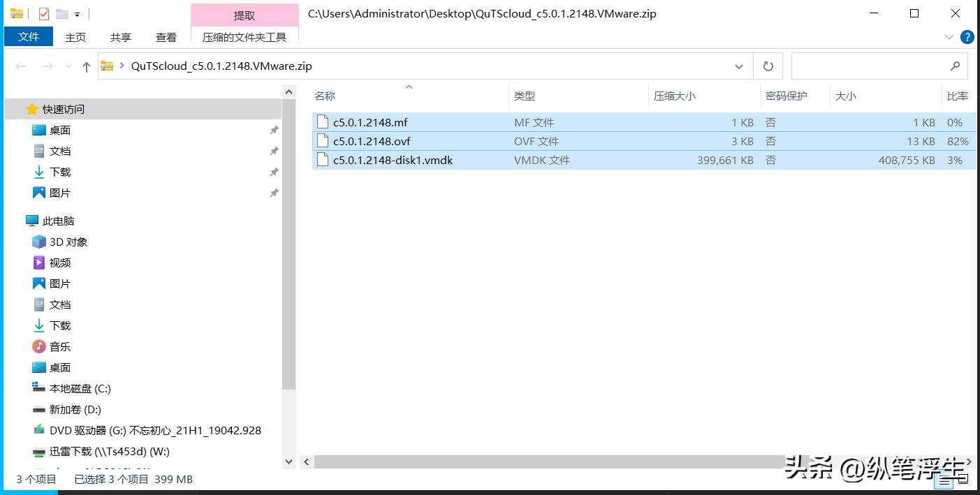
Task: Open the 文件 ribbon tab
Action: pyautogui.click(x=29, y=36)
